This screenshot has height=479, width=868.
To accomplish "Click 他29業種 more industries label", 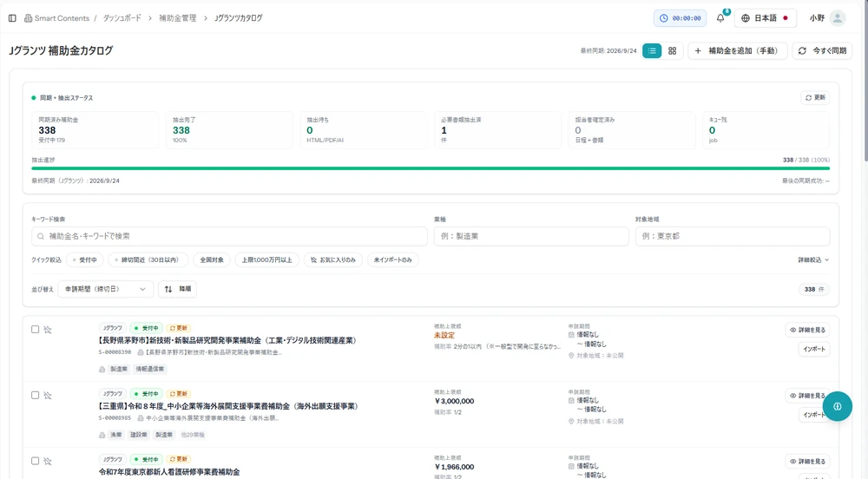I will [193, 436].
